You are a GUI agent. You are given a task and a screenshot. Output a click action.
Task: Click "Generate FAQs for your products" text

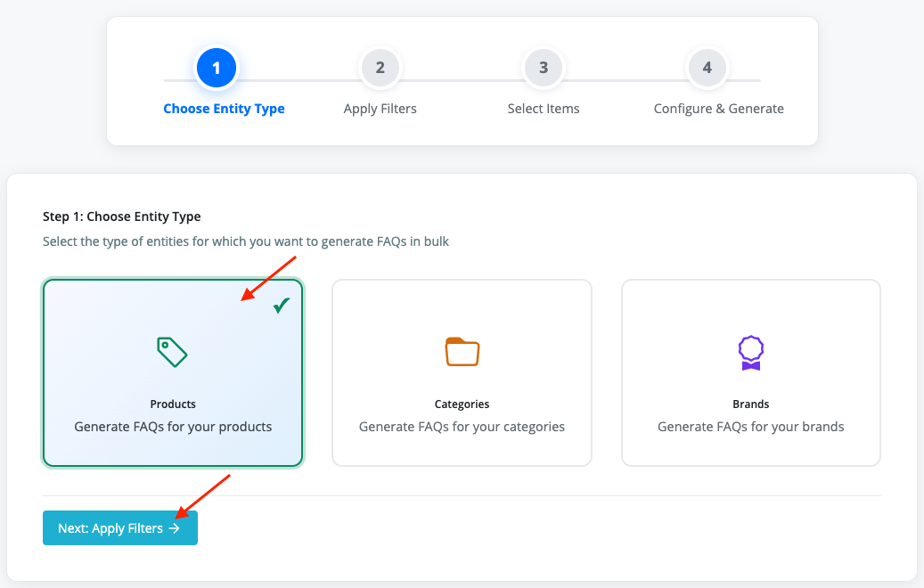(173, 427)
